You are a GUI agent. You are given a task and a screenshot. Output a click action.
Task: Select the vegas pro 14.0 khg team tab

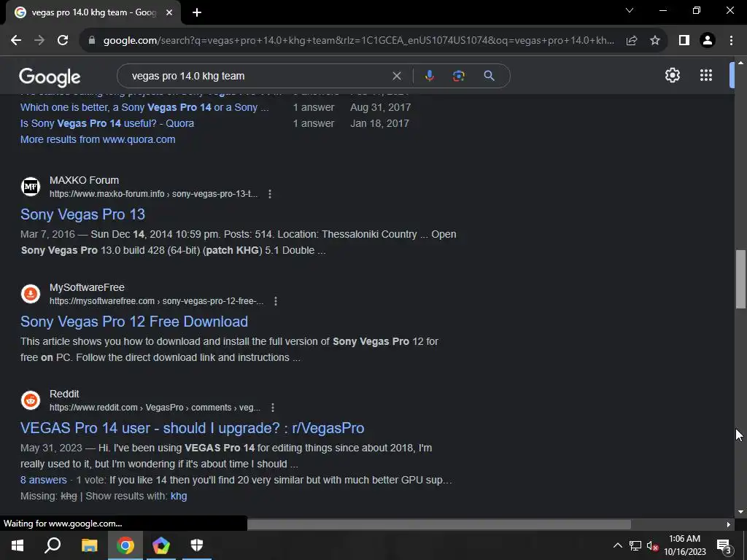click(93, 12)
